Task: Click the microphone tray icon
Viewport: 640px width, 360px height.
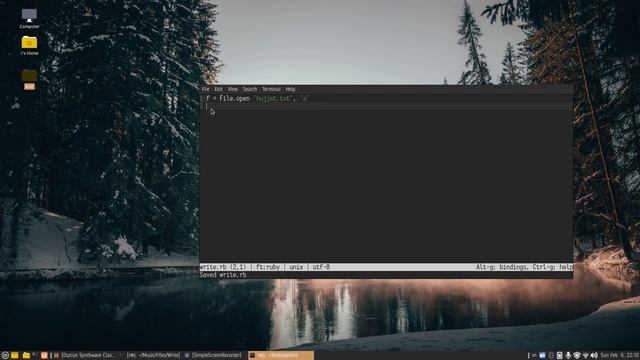Action: click(x=568, y=356)
